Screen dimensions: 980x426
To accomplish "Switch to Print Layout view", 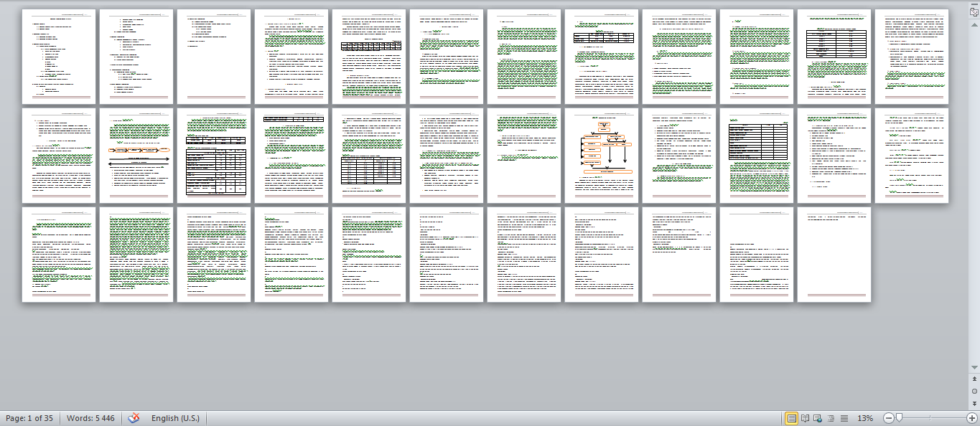I will (791, 418).
